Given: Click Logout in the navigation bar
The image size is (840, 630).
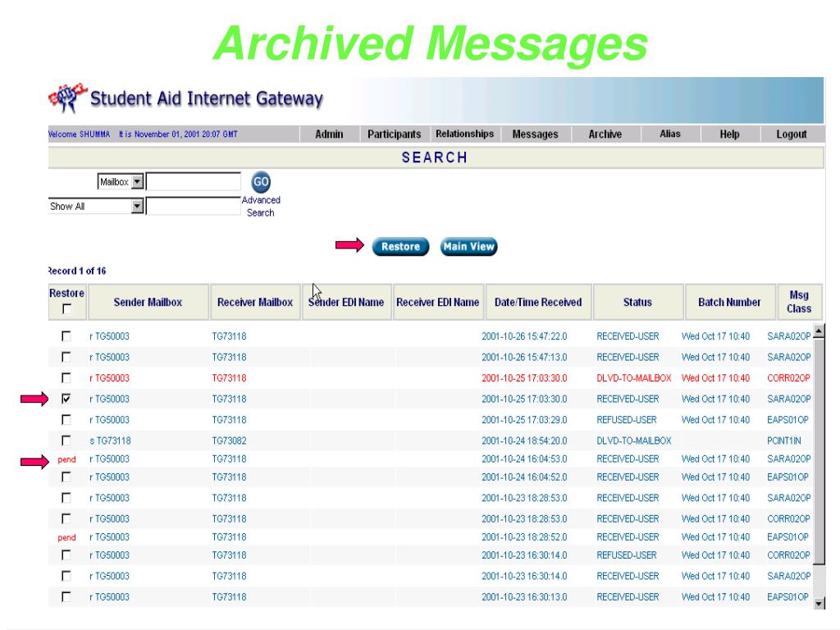Looking at the screenshot, I should point(792,134).
